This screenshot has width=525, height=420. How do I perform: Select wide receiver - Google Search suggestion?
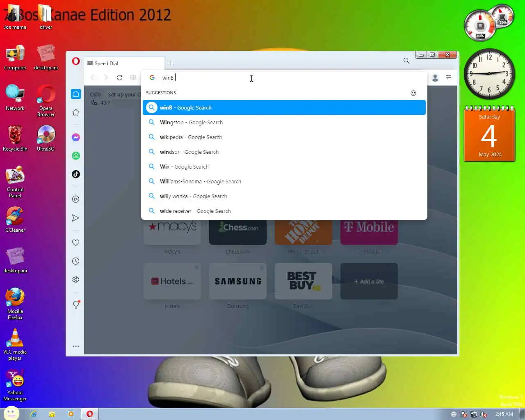coord(284,211)
